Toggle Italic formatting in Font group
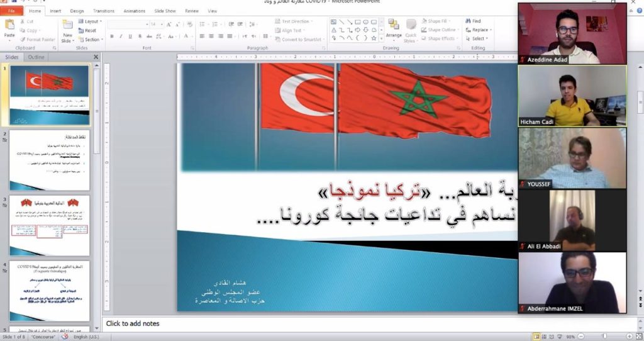 120,36
